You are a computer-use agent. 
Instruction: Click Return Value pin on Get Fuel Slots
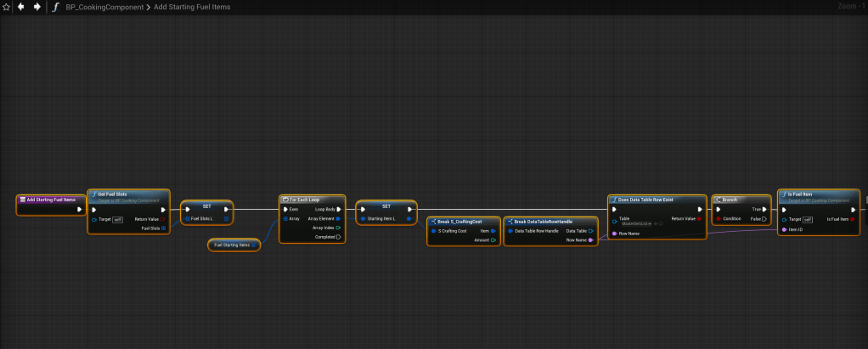[x=163, y=219]
